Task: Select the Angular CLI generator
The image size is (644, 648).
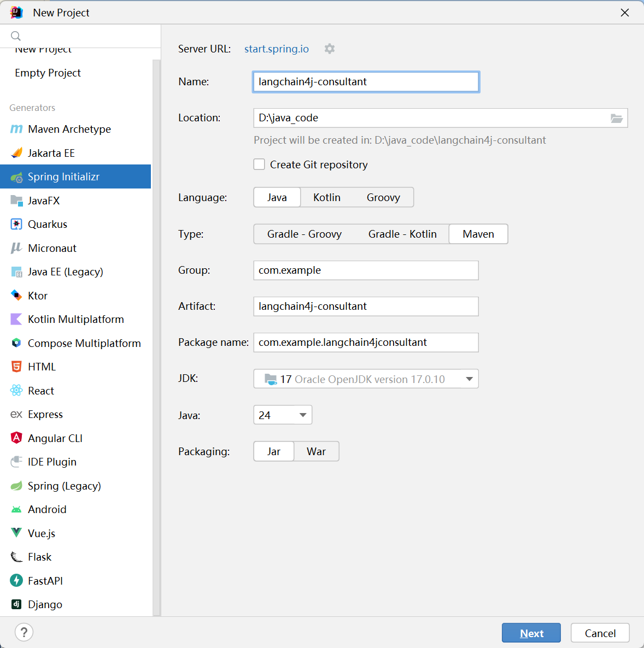Action: 75,438
